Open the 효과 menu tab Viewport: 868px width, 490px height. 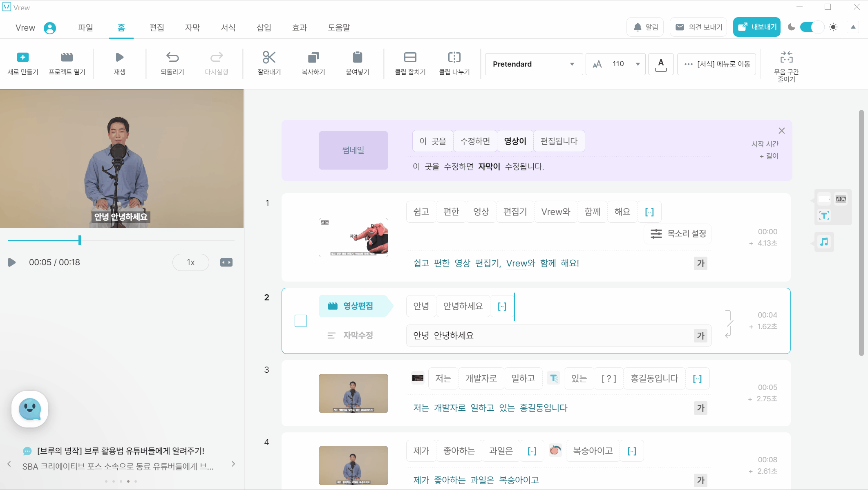point(300,27)
